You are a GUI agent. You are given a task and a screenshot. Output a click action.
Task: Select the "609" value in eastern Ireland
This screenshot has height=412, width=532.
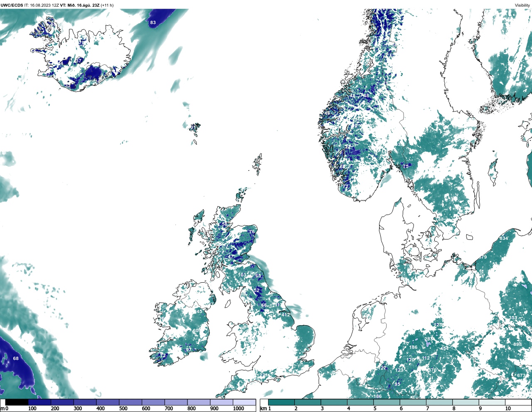197,331
